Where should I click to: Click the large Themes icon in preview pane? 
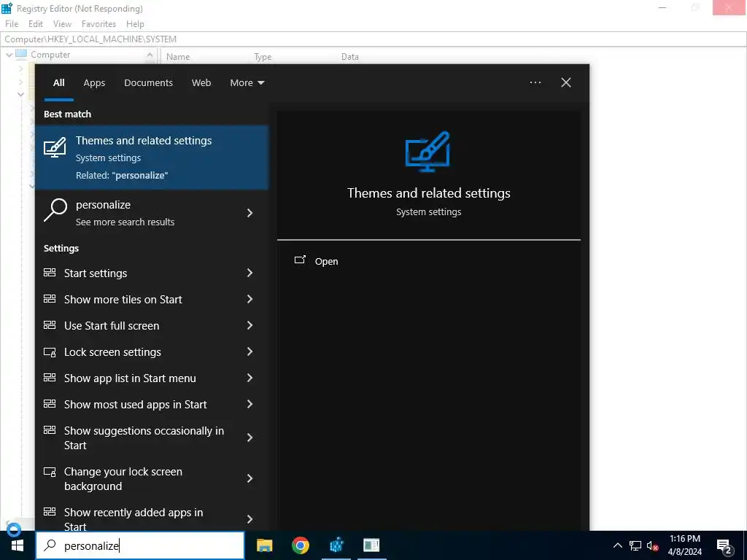(427, 151)
